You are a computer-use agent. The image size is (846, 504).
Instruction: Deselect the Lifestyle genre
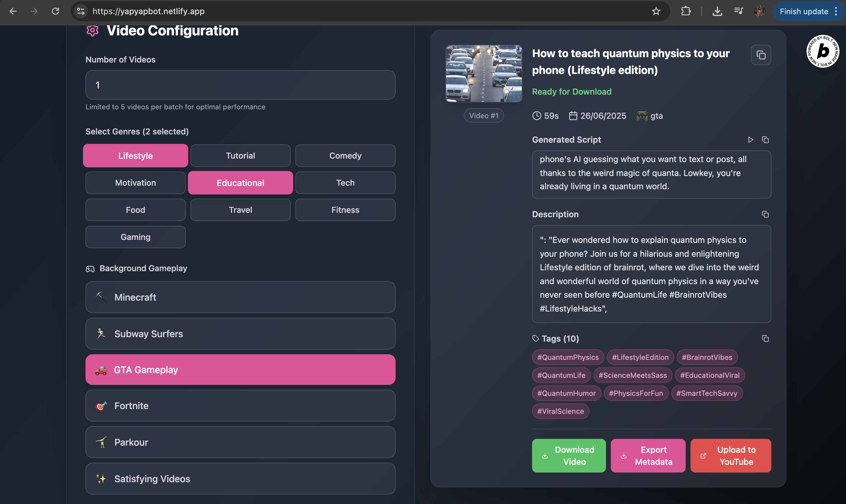click(x=135, y=156)
